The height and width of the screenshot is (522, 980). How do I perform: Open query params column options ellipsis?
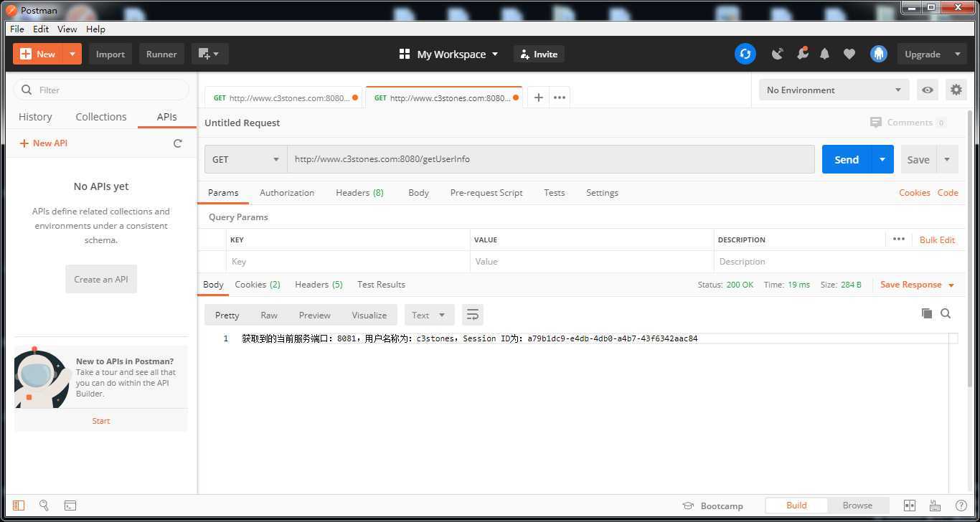(898, 239)
